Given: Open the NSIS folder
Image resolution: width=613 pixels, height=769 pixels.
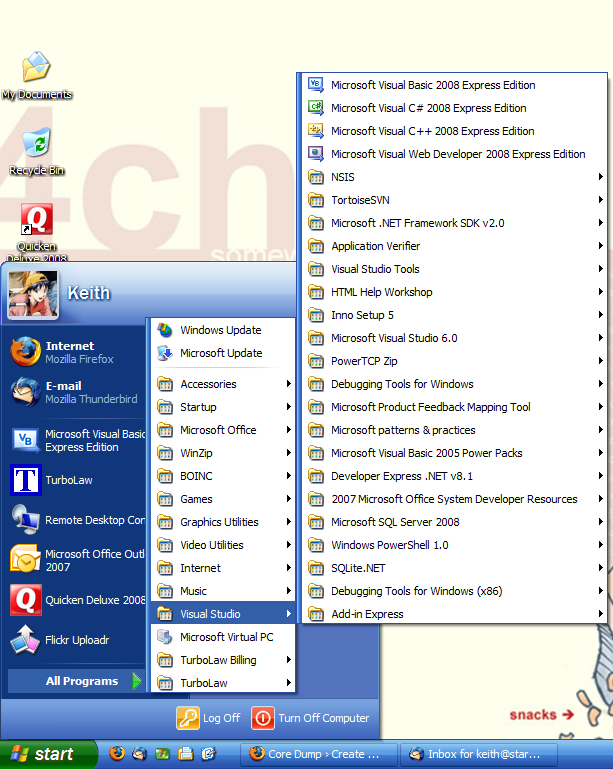Looking at the screenshot, I should click(x=455, y=177).
